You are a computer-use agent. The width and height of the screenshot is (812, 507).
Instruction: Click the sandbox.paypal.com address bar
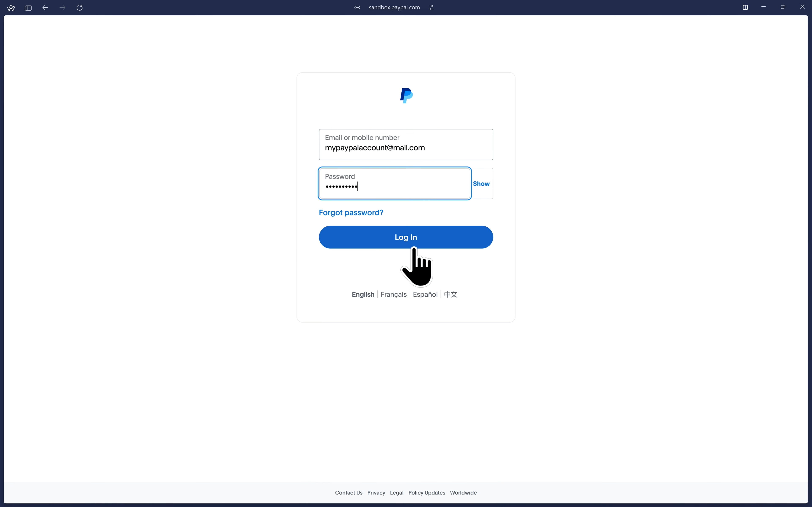click(394, 7)
